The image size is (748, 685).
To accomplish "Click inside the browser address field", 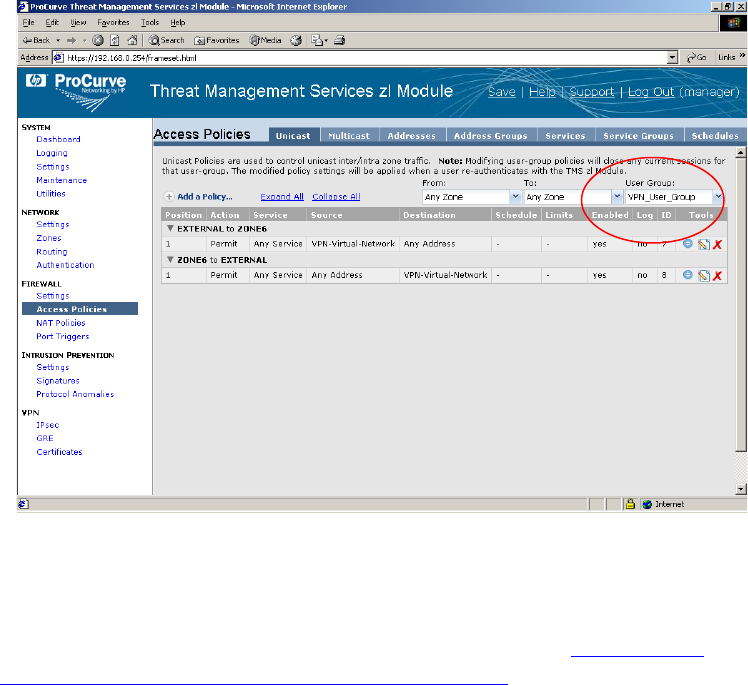I will pyautogui.click(x=365, y=58).
